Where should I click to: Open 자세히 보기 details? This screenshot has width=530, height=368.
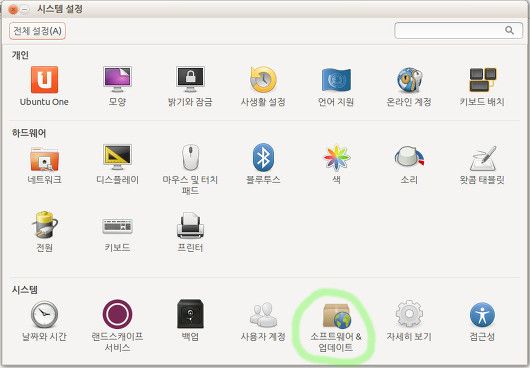tap(409, 321)
